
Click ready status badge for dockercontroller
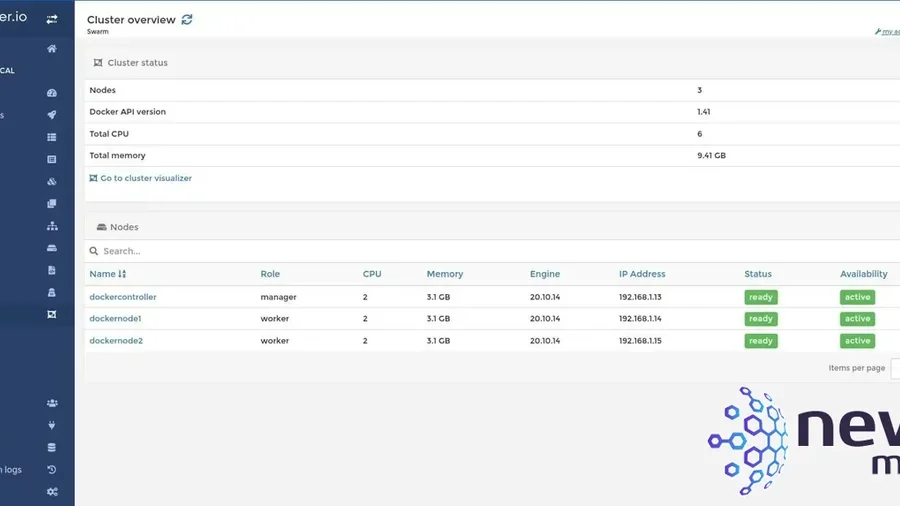(x=761, y=297)
